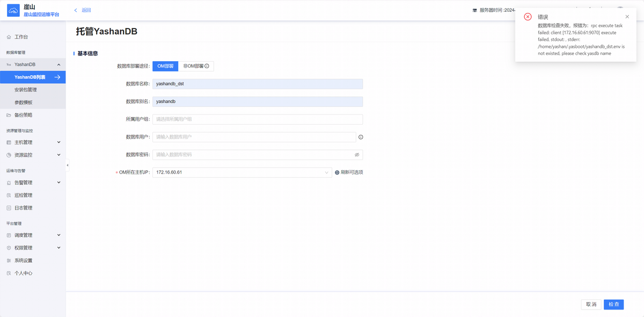
Task: Click the error message text in notification
Action: tap(581, 39)
